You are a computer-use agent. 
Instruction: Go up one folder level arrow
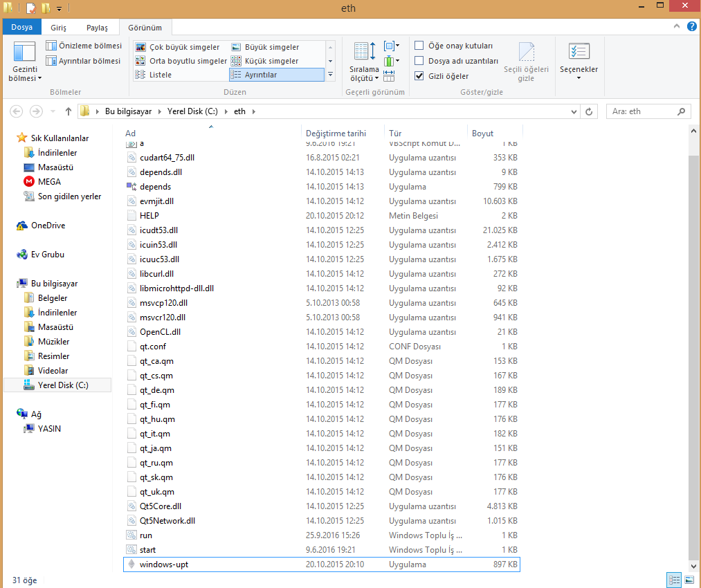pyautogui.click(x=68, y=111)
